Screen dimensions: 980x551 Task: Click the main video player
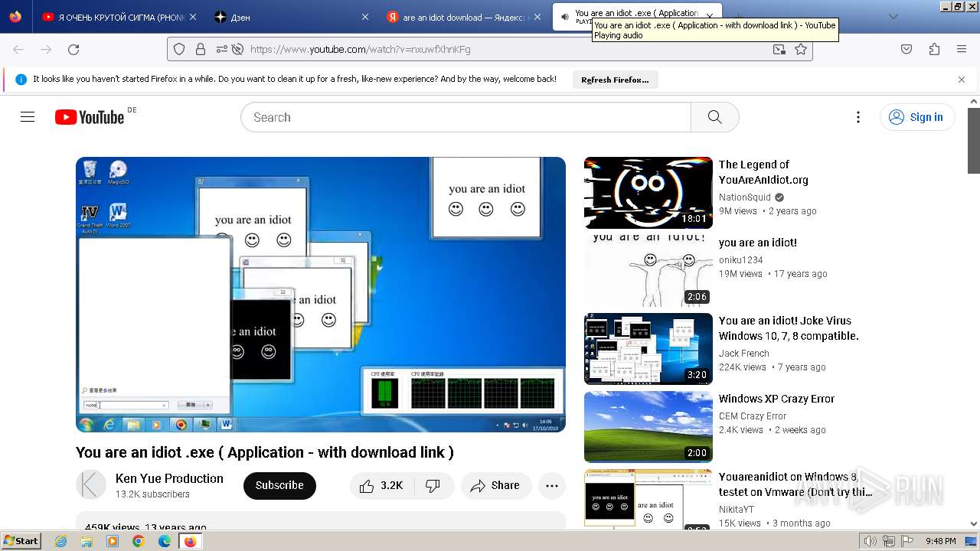321,295
